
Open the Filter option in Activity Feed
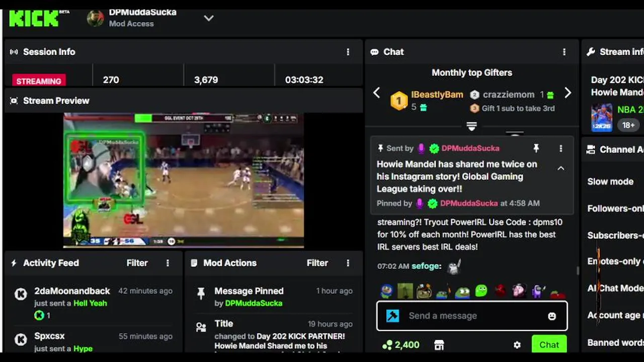coord(137,263)
